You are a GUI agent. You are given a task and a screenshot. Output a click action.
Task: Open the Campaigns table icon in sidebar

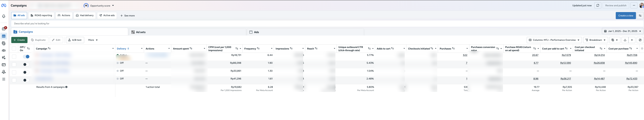tap(4, 36)
